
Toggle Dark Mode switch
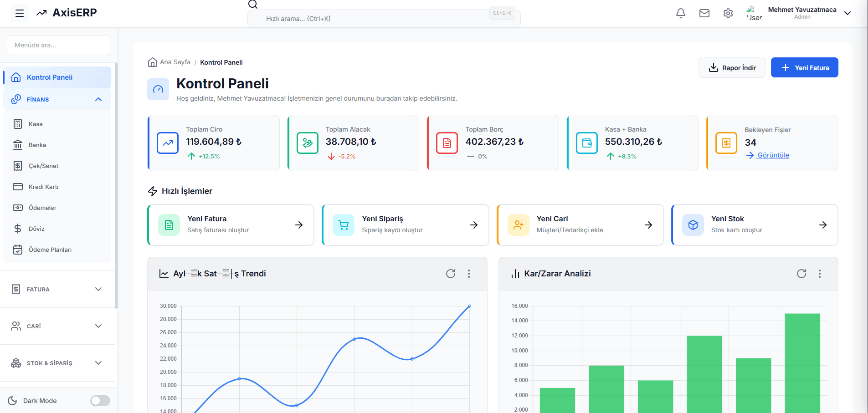pos(100,400)
